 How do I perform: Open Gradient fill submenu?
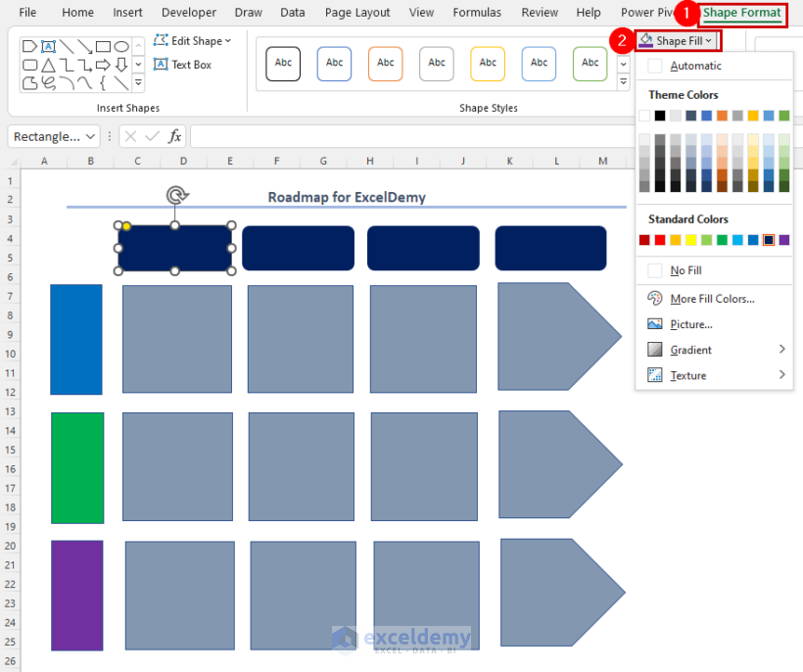point(714,350)
